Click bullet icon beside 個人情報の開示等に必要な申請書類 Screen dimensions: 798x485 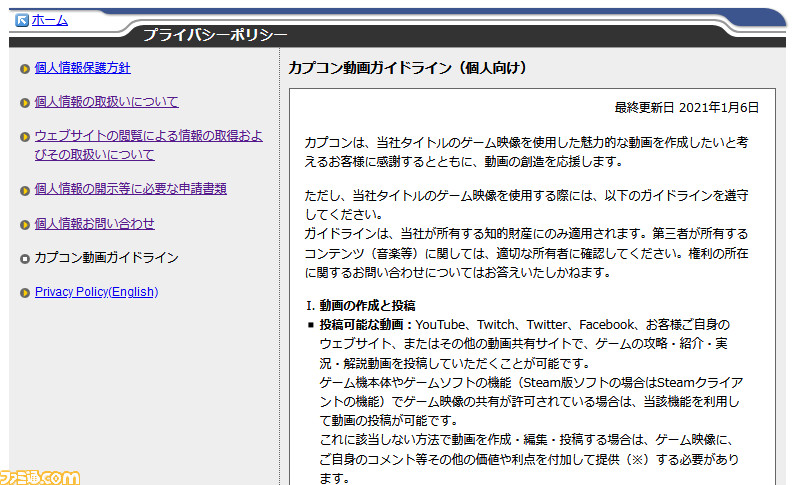(24, 190)
